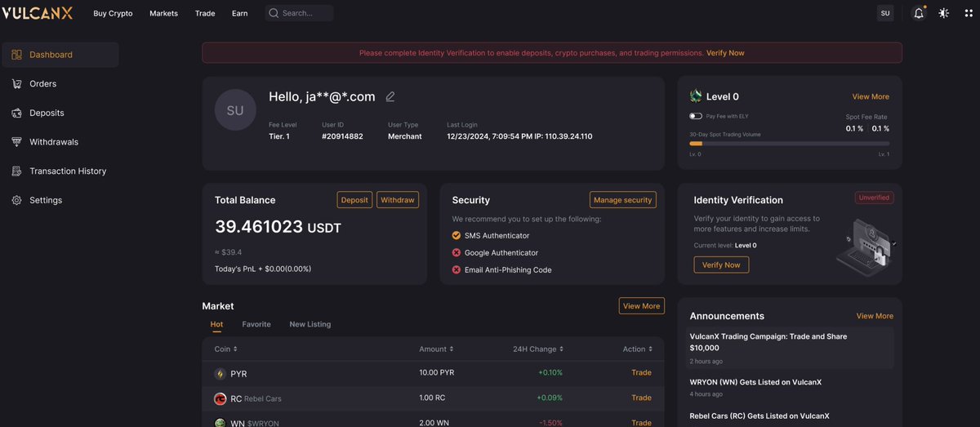Click View More in Announcements
This screenshot has height=427, width=980.
tap(875, 316)
